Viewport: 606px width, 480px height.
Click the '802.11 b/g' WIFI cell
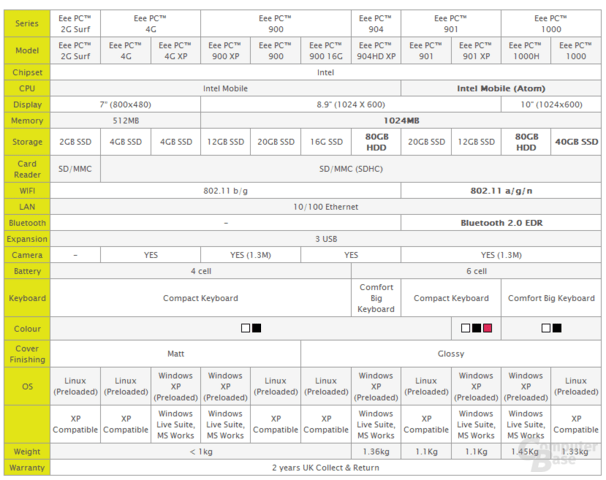225,191
